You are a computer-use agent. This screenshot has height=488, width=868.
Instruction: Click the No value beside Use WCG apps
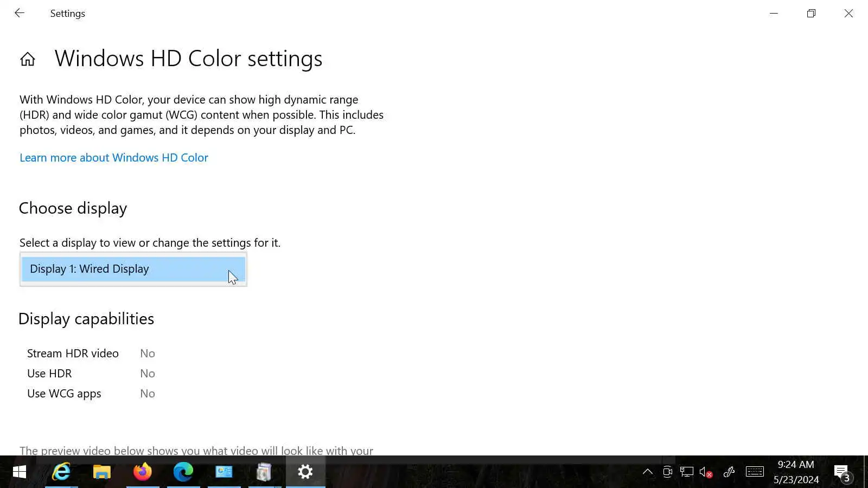(148, 394)
